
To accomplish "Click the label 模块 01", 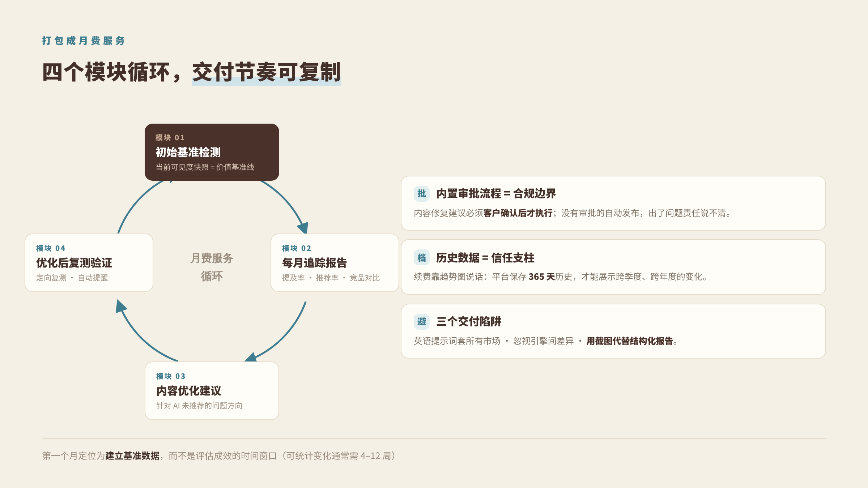I will coord(170,138).
